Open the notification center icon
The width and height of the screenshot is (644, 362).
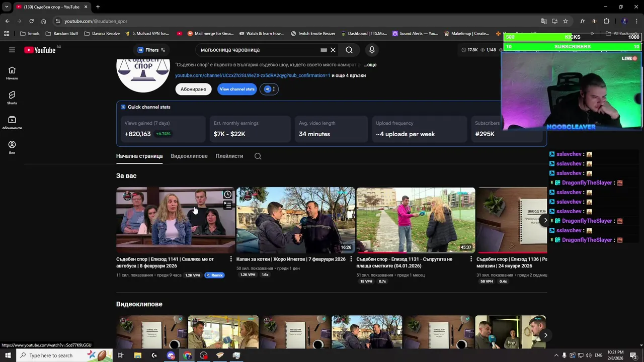[633, 355]
